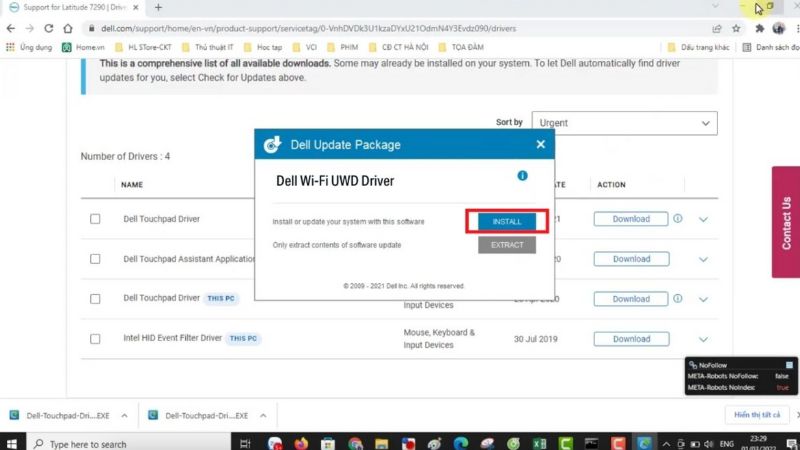The height and width of the screenshot is (450, 800).
Task: Expand the Intel HID Event Filter Driver details
Action: (x=704, y=339)
